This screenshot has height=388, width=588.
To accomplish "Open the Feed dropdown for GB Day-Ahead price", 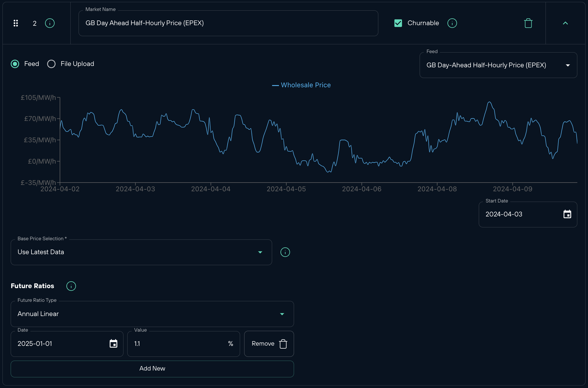I will [568, 65].
